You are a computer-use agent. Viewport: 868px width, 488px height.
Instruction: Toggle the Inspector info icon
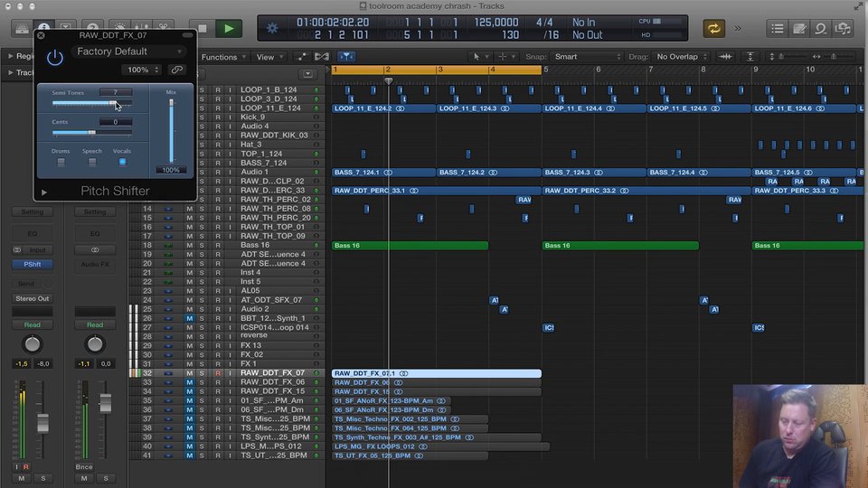pyautogui.click(x=43, y=26)
